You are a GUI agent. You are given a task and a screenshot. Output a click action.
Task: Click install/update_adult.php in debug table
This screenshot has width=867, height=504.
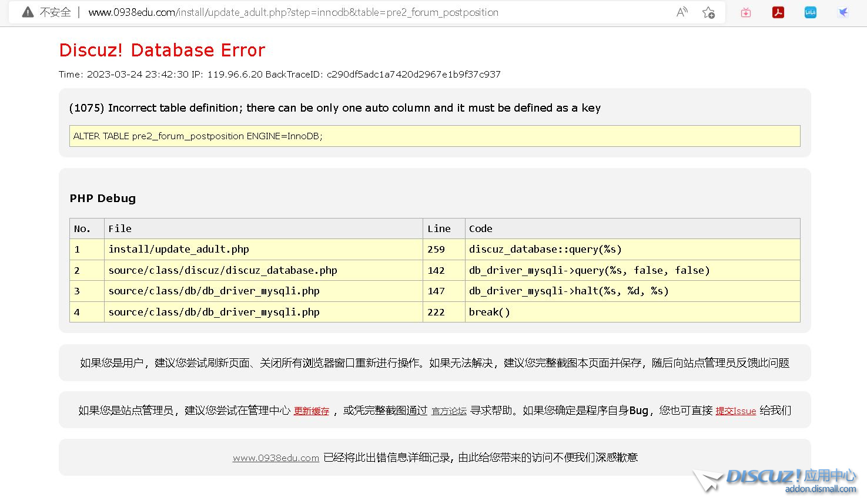[179, 249]
